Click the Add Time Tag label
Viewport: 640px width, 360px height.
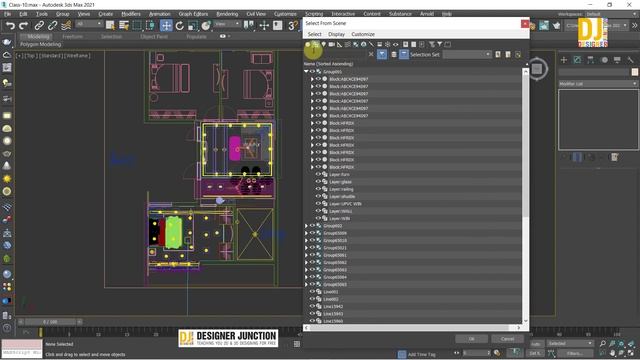[422, 355]
